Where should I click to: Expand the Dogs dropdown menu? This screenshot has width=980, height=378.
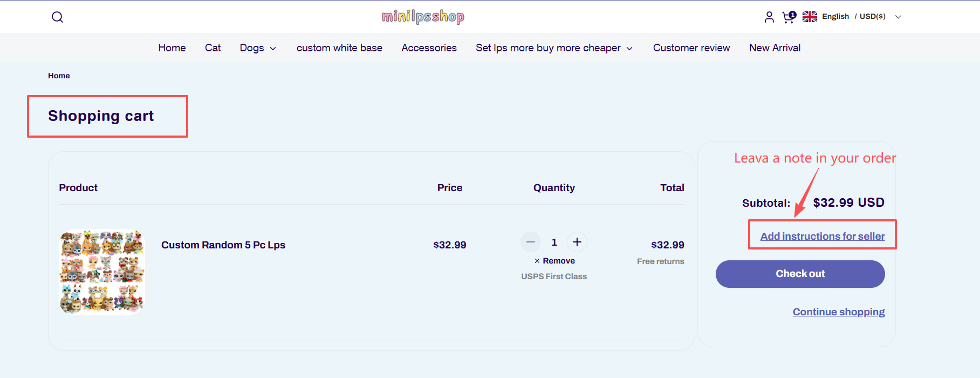(258, 48)
